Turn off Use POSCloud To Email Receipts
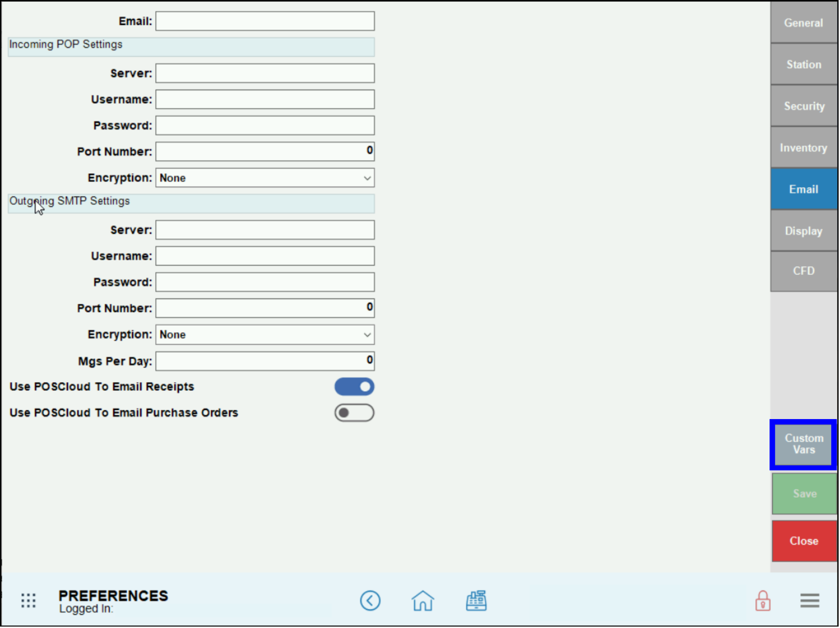Image resolution: width=840 pixels, height=628 pixels. pyautogui.click(x=355, y=387)
